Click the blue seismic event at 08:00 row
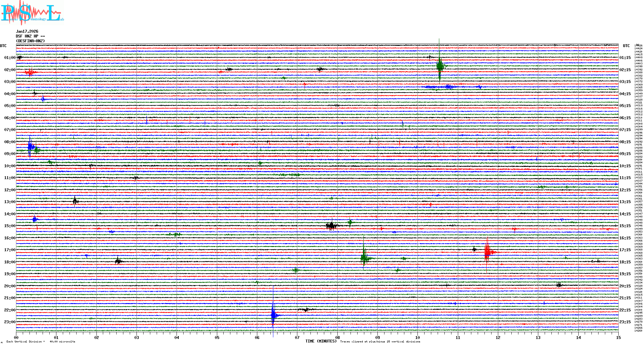The width and height of the screenshot is (644, 346). 30,147
